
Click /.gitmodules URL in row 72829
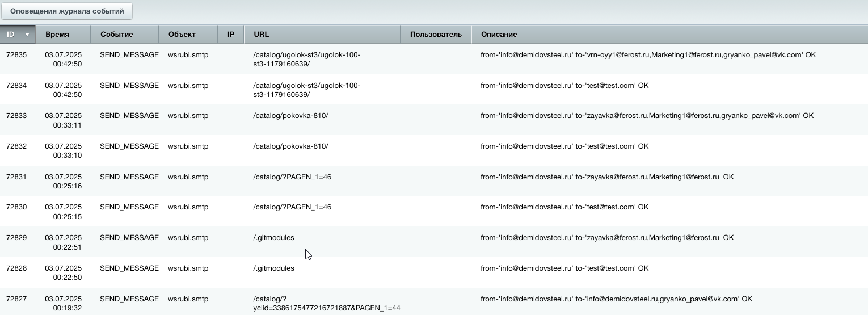(273, 238)
